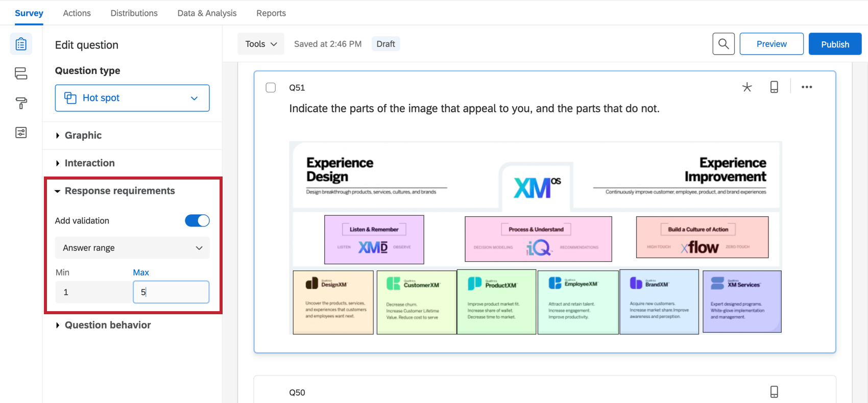Open the Data & Analysis tab

click(x=207, y=13)
